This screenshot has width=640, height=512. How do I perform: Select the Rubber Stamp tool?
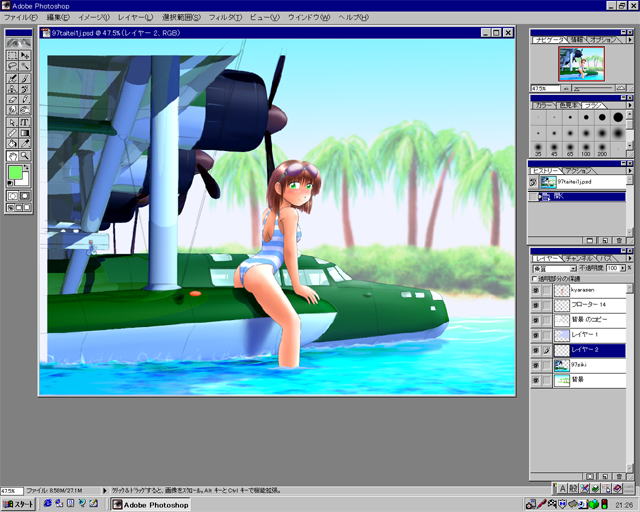13,89
